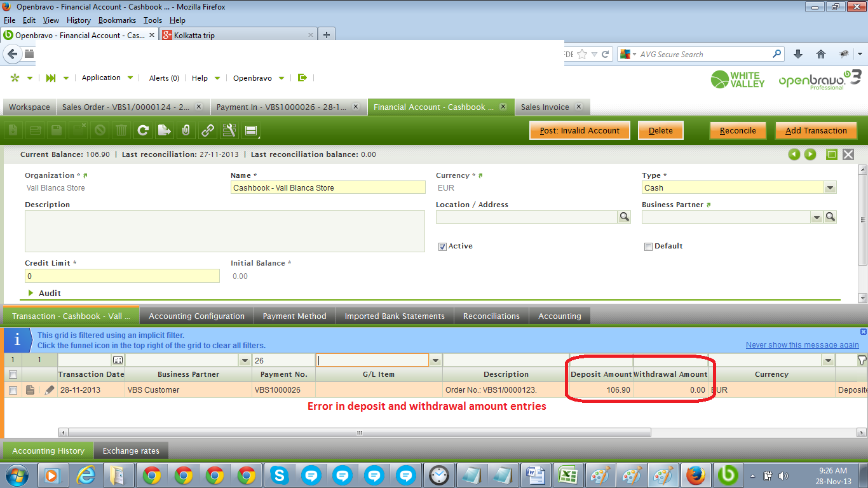Viewport: 868px width, 488px height.
Task: Click the green quick launch forward icon
Action: tap(51, 78)
